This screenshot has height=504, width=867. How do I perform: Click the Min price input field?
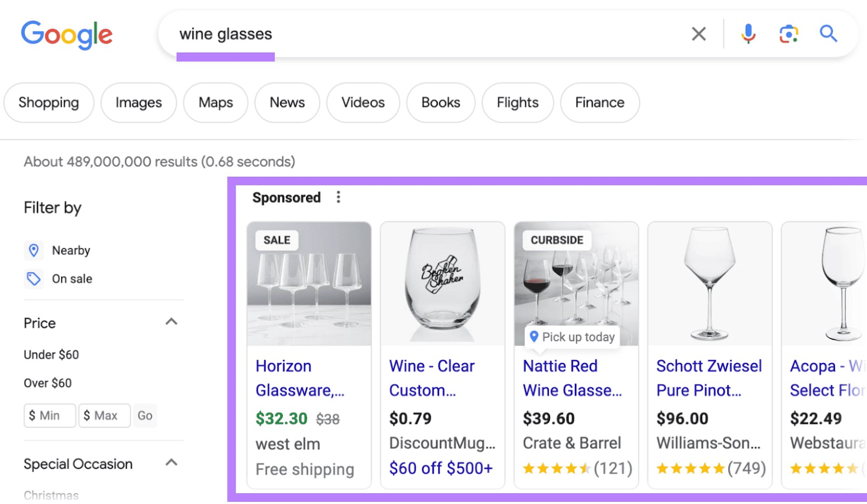click(x=49, y=415)
